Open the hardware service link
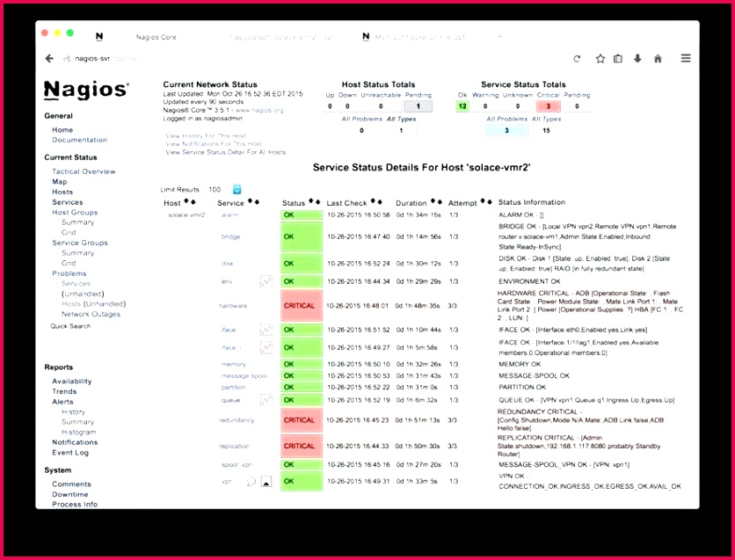This screenshot has height=560, width=735. [232, 306]
